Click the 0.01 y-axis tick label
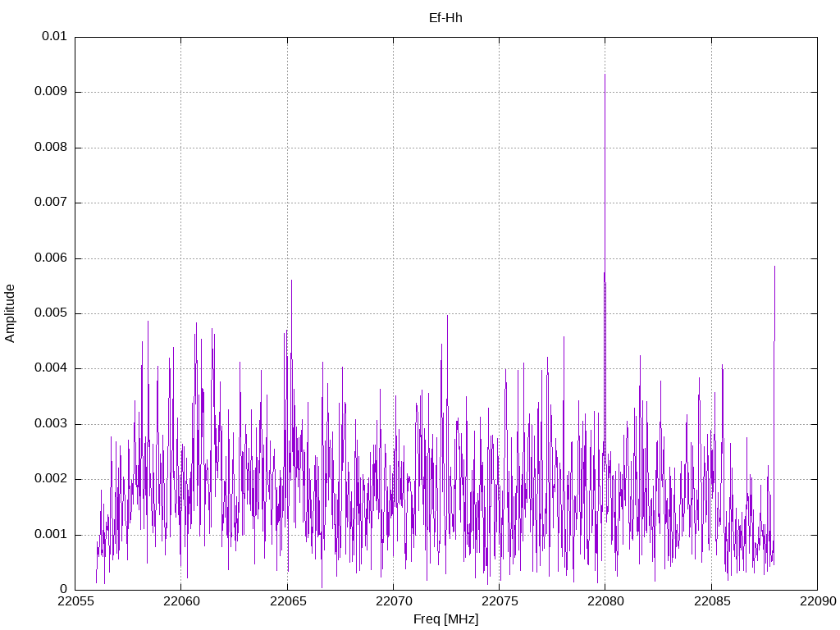Image resolution: width=840 pixels, height=630 pixels. point(53,37)
